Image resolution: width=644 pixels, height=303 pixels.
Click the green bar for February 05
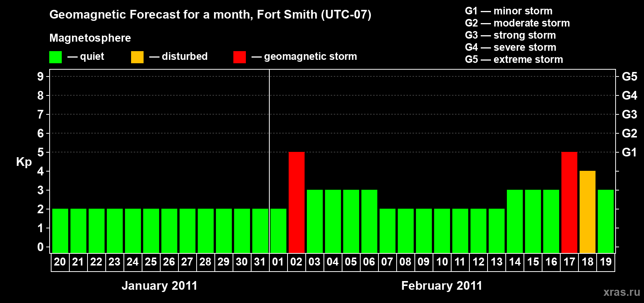(x=351, y=221)
